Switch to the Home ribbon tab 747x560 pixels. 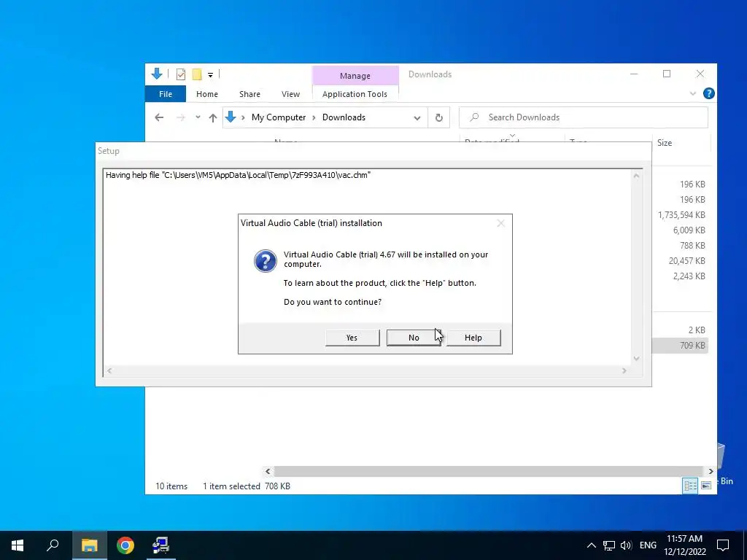[206, 94]
